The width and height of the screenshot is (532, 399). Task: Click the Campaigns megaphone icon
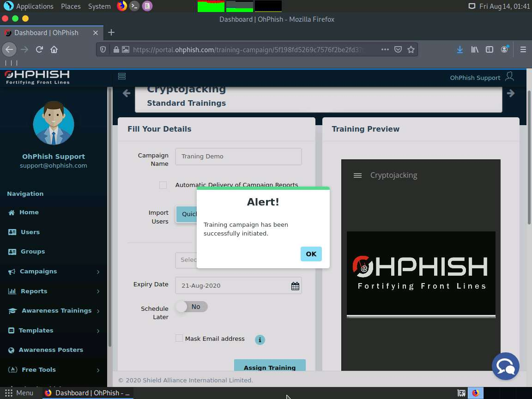[12, 272]
